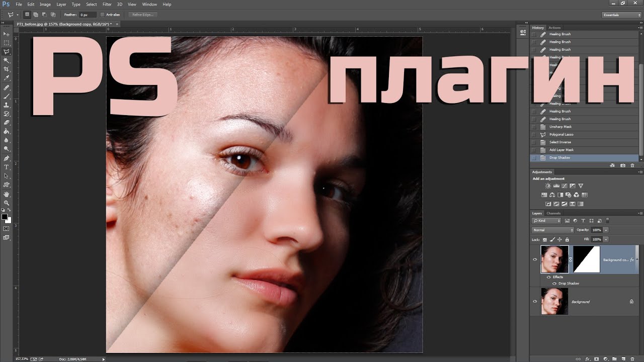This screenshot has width=644, height=362.
Task: Open blend mode Normal dropdown
Action: [553, 230]
